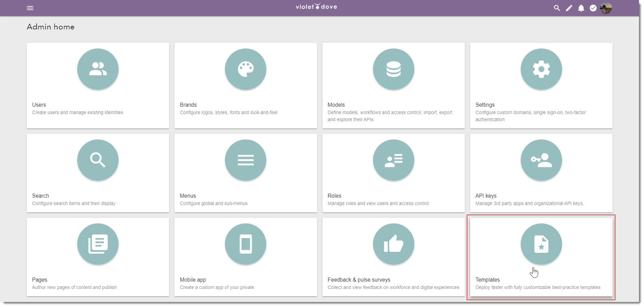644x307 pixels.
Task: Open Feedback & pulse surveys thumbs-up icon
Action: (394, 244)
